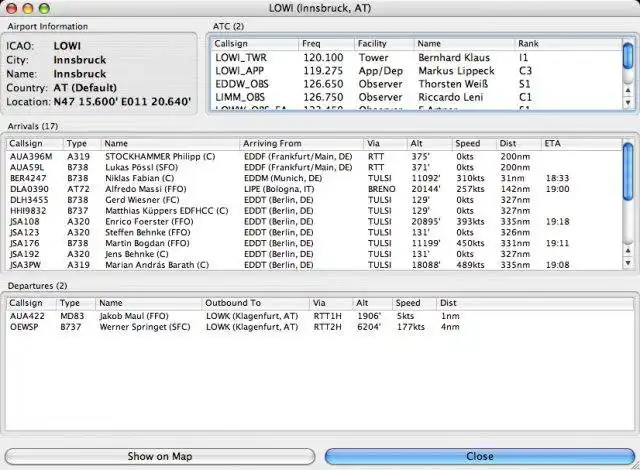The width and height of the screenshot is (640, 470).
Task: Select the LOWI_TWR tower controller row
Action: [416, 58]
